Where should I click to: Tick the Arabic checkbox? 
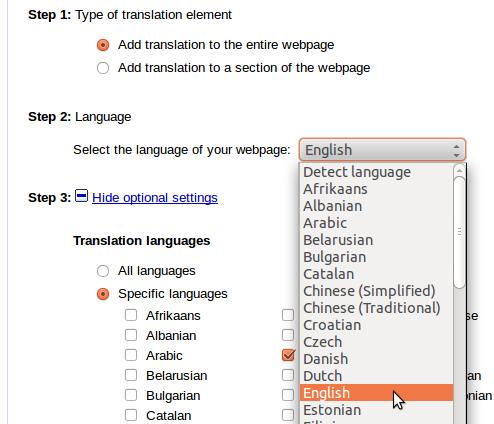131,355
